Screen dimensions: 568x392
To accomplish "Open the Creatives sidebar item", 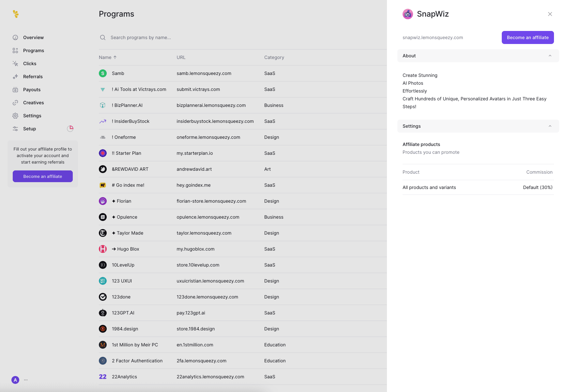I will click(x=33, y=103).
